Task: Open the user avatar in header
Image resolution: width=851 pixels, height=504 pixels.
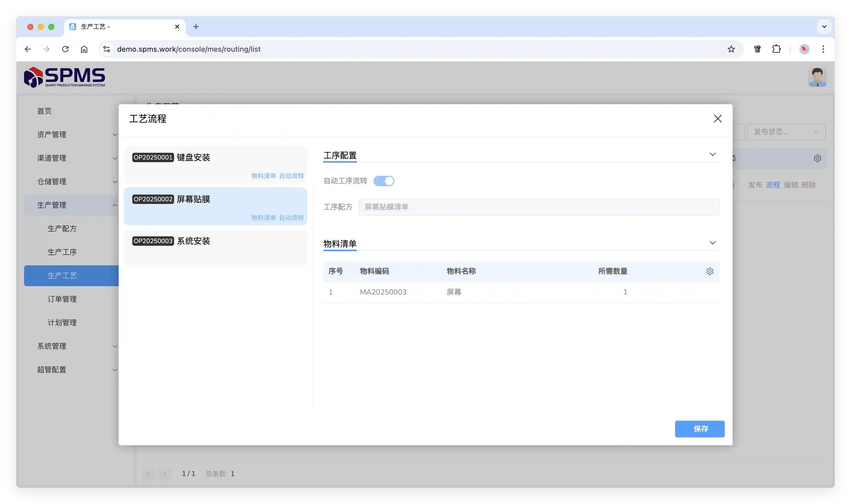Action: 817,77
